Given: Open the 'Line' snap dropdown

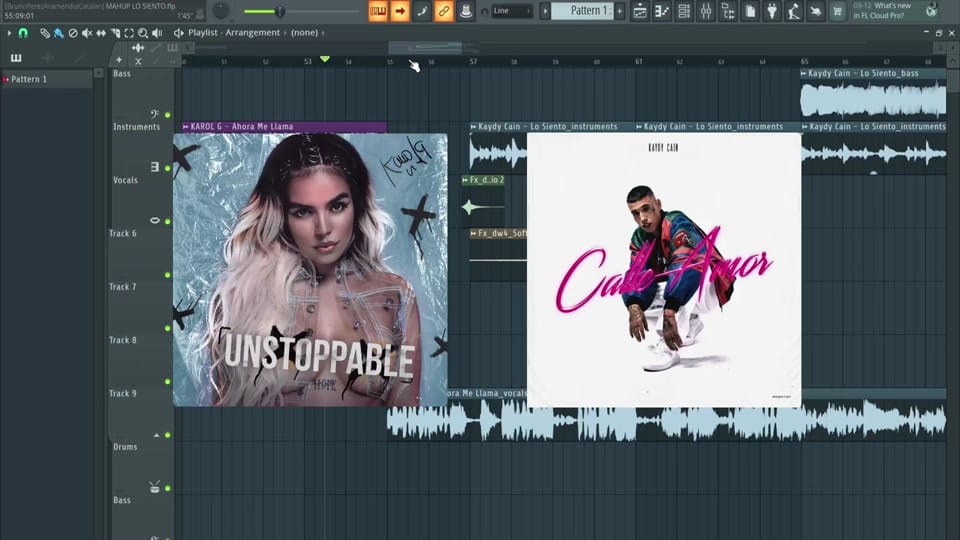Looking at the screenshot, I should coord(512,11).
